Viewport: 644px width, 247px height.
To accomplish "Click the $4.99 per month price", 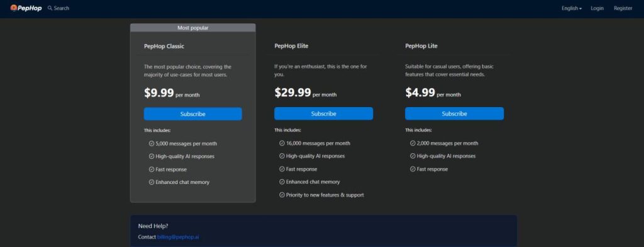I will (x=433, y=93).
